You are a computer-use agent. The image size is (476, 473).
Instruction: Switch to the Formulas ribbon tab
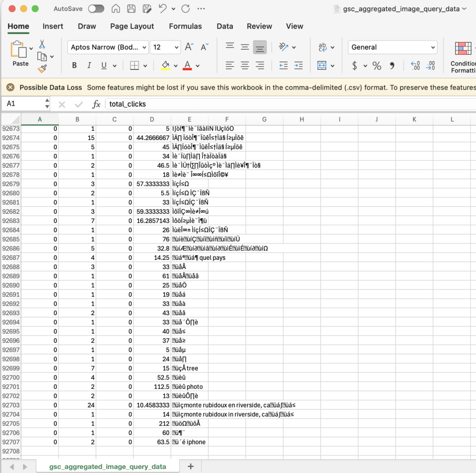point(185,26)
